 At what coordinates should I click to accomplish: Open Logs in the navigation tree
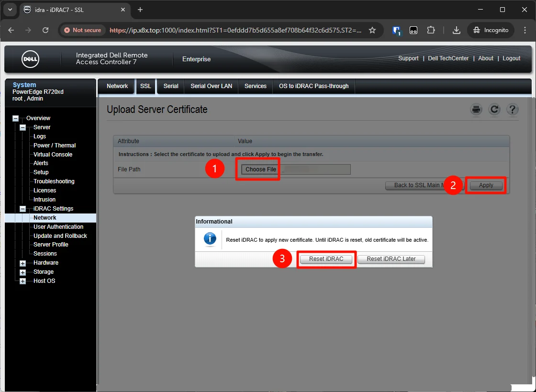pyautogui.click(x=40, y=136)
